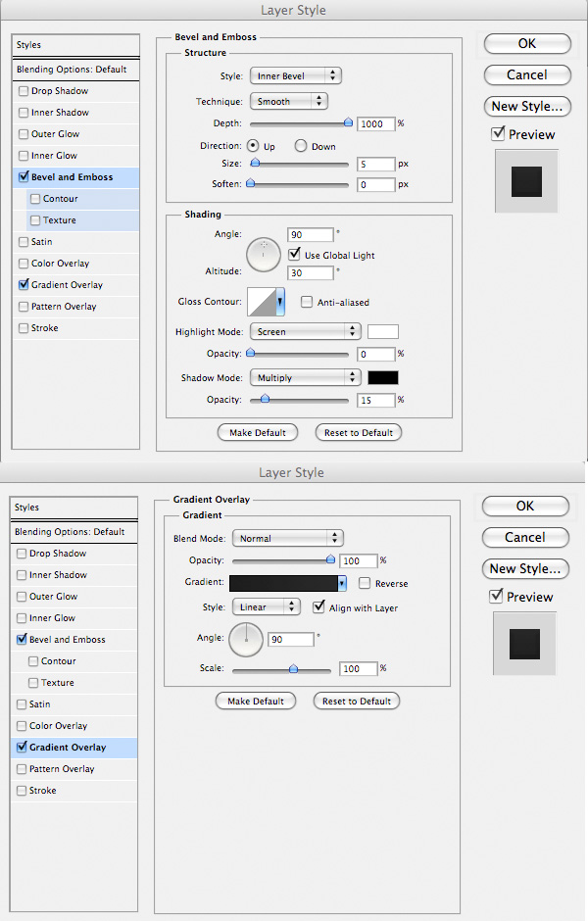
Task: Uncheck Use Global Light
Action: 294,255
